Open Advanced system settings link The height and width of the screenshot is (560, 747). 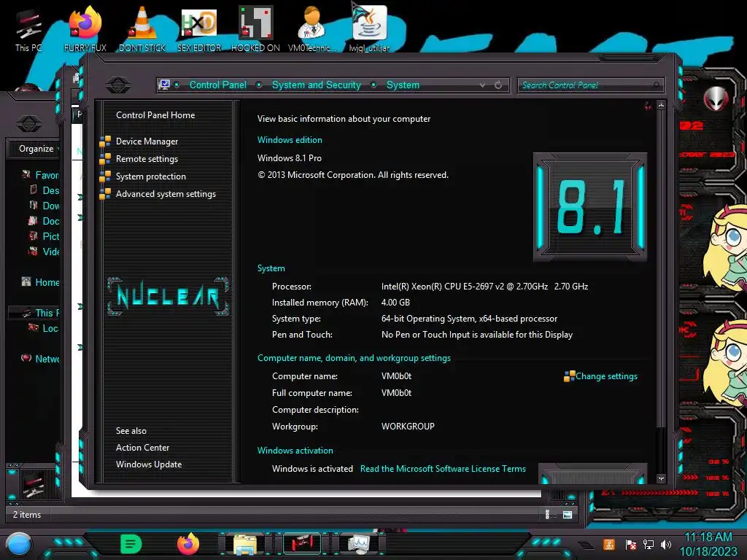coord(166,194)
